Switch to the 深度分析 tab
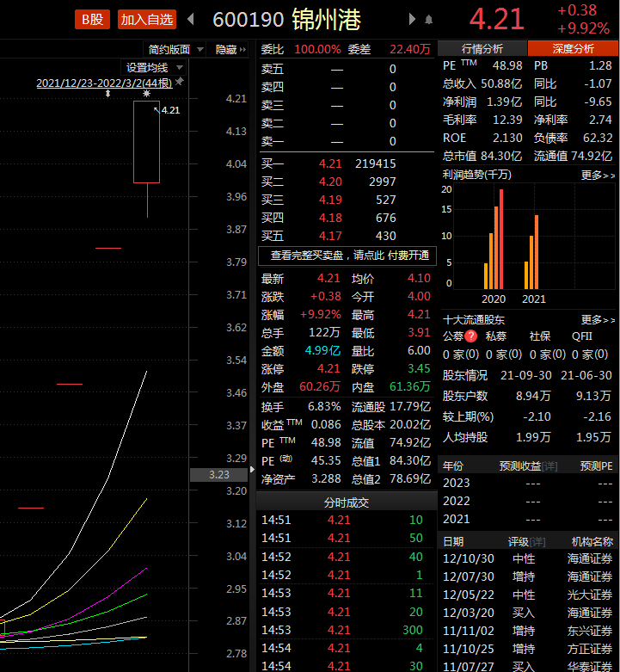The image size is (620, 672). (x=572, y=49)
